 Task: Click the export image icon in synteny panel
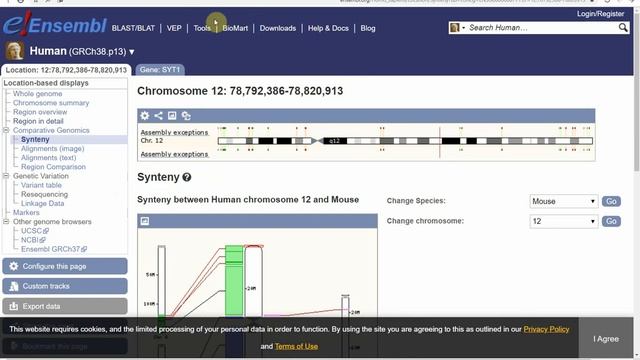point(145,221)
